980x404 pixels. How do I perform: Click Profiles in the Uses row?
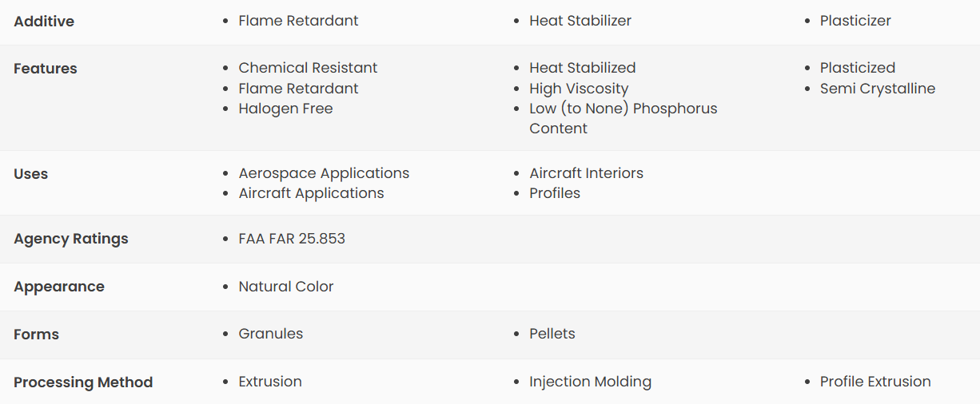[x=555, y=193]
